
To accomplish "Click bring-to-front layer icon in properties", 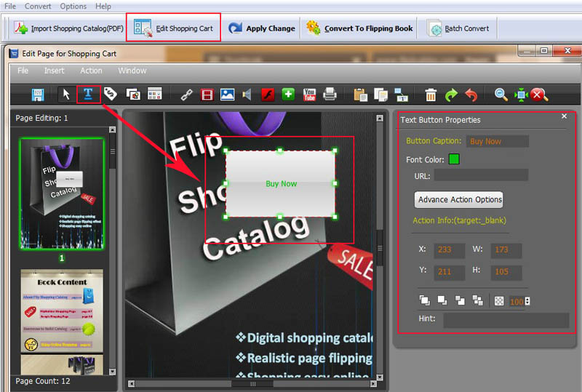I will click(x=424, y=300).
